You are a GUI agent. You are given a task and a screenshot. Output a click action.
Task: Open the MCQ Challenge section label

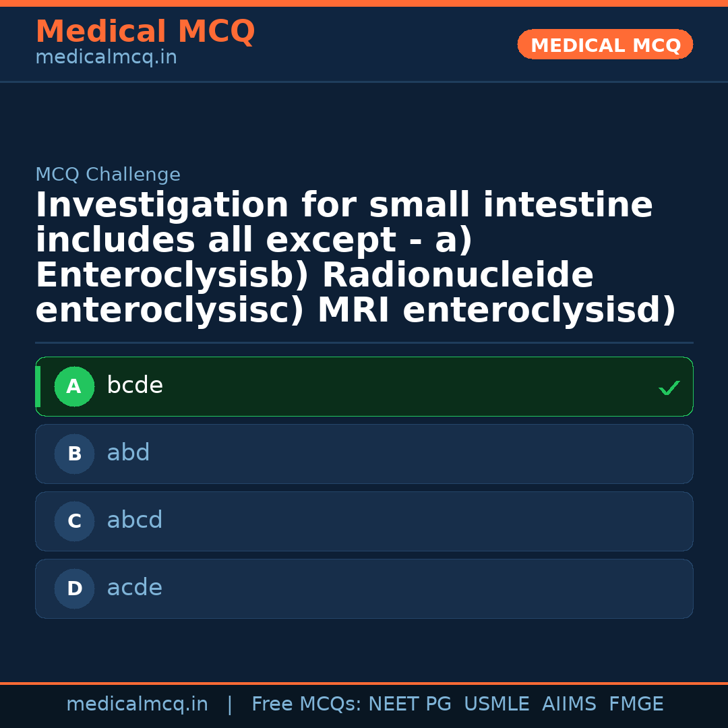108,174
